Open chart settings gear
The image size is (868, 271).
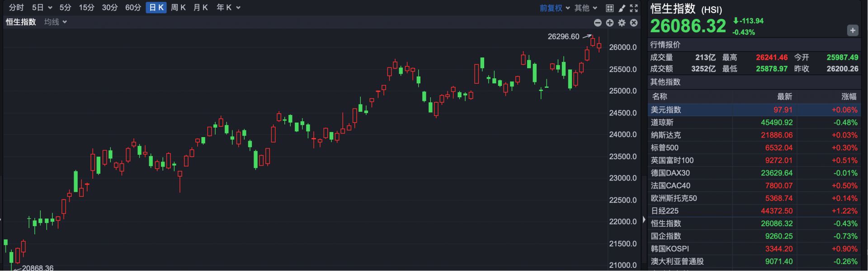[622, 23]
